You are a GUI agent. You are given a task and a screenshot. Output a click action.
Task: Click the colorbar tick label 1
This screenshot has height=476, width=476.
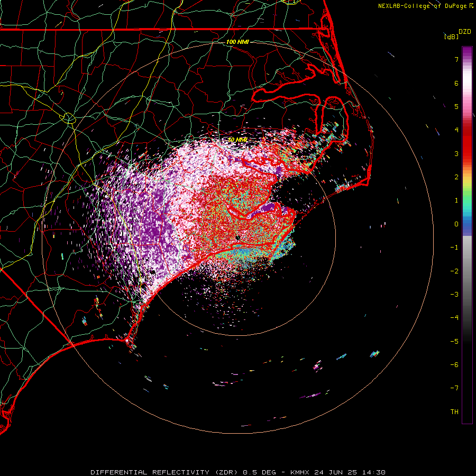pos(456,200)
